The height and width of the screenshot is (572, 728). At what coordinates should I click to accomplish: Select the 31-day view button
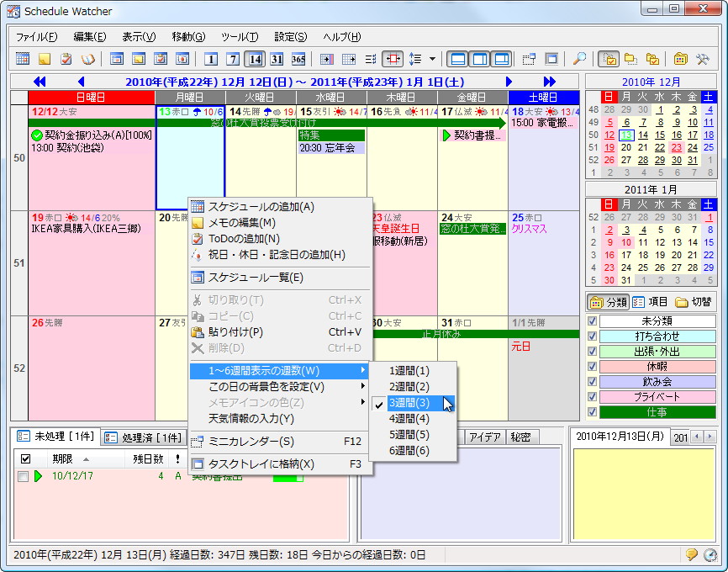[x=277, y=59]
